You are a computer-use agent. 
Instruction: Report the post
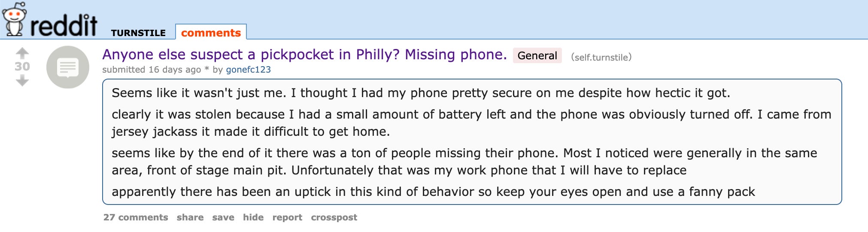click(x=287, y=217)
